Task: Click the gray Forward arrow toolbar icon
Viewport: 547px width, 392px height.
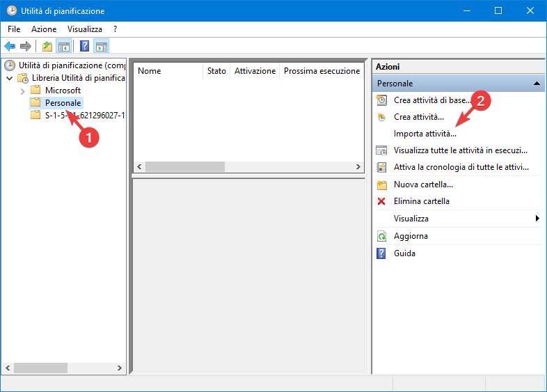Action: (26, 46)
